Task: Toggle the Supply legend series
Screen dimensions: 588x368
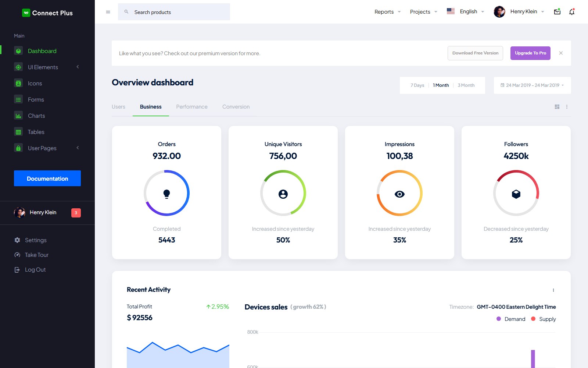Action: pos(544,319)
